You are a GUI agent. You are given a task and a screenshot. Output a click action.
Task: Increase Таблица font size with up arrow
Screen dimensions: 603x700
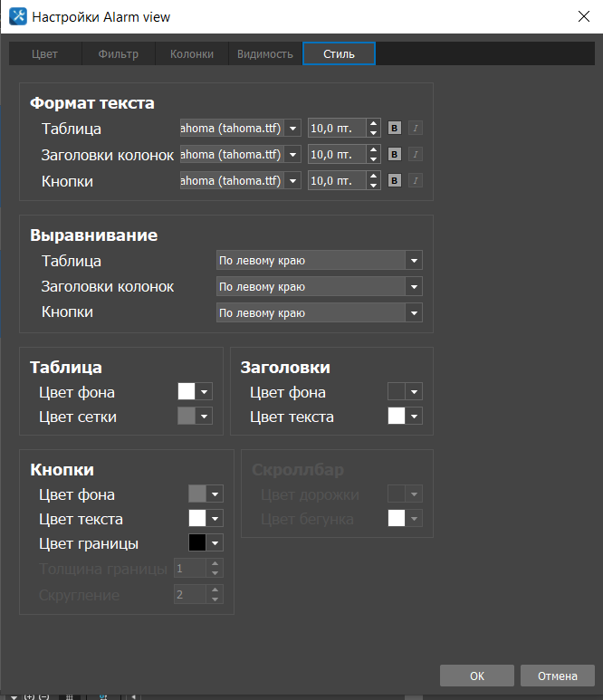pyautogui.click(x=373, y=124)
